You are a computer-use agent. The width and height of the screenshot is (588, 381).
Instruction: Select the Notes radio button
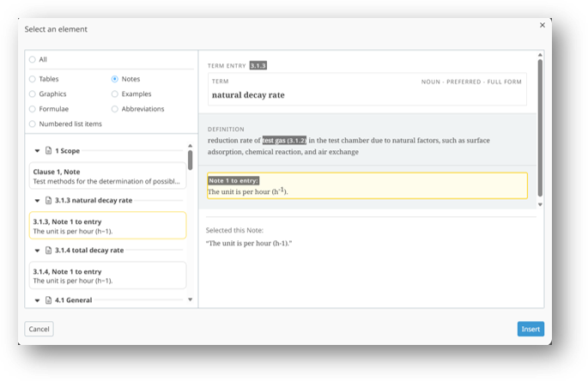pyautogui.click(x=115, y=79)
